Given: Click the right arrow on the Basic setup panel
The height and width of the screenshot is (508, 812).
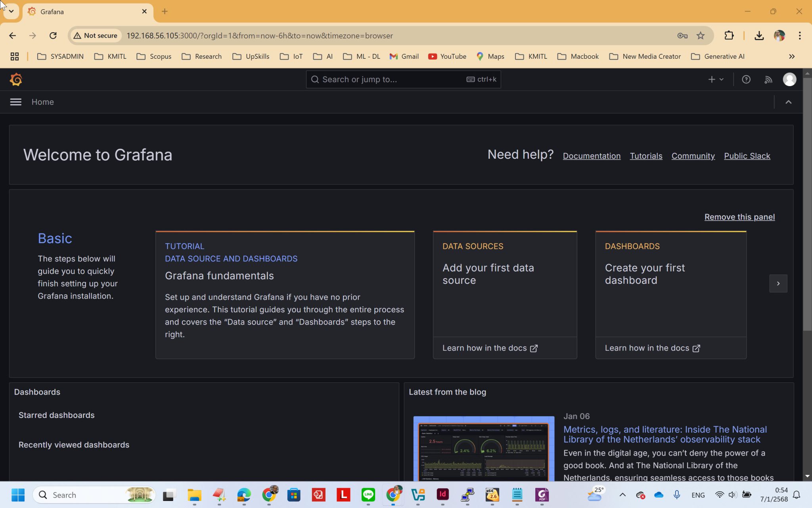Looking at the screenshot, I should click(778, 283).
